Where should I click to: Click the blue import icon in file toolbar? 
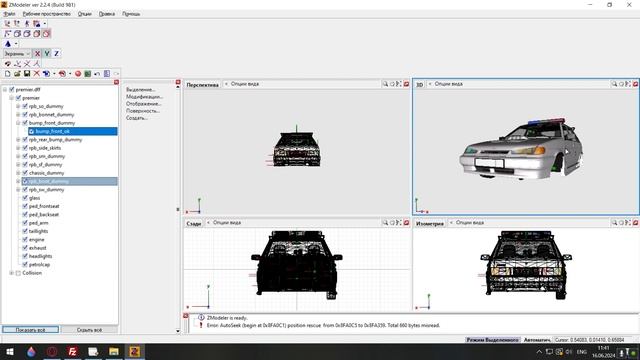[x=46, y=73]
